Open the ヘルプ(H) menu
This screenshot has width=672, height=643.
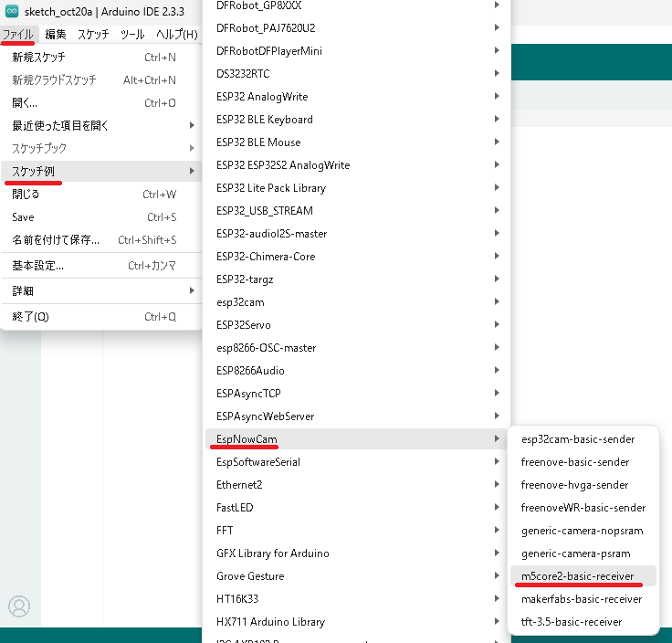coord(176,34)
